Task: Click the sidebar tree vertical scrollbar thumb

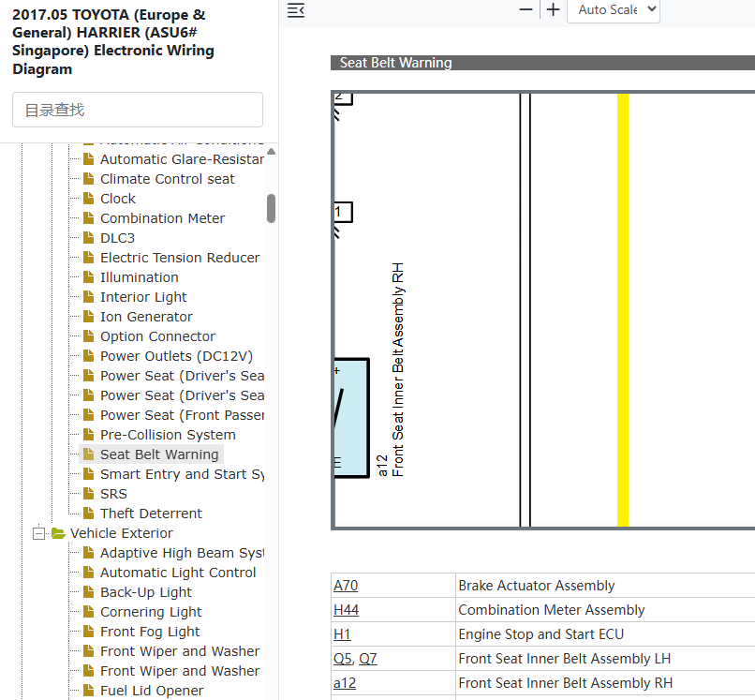Action: coord(271,209)
